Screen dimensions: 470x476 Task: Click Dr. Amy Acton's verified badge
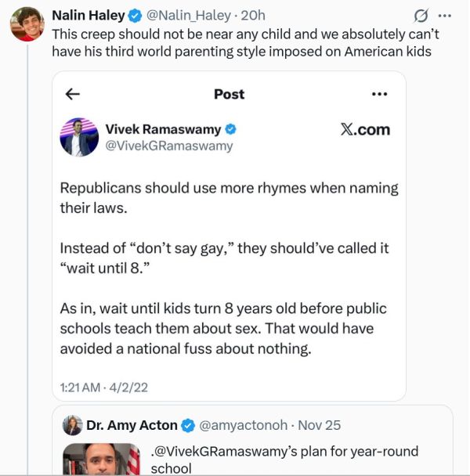[188, 426]
